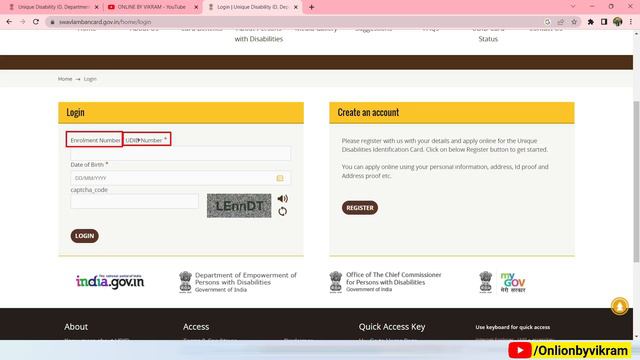Share this page via address bar icon
Image resolution: width=640 pixels, height=360 pixels.
click(561, 22)
